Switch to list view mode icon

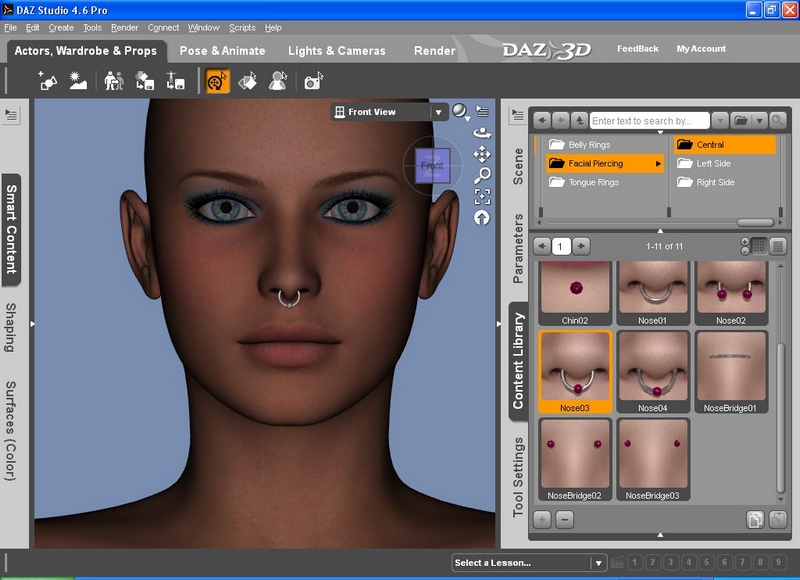(778, 246)
